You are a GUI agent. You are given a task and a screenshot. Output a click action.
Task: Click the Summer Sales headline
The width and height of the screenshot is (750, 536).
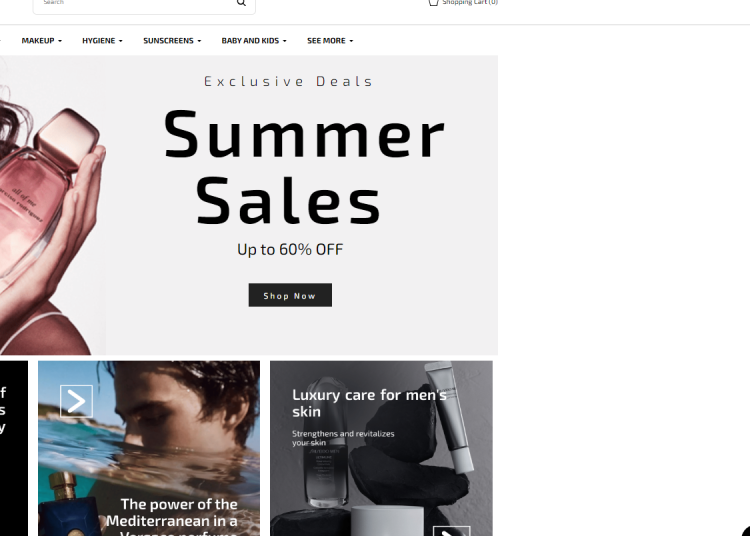(x=304, y=166)
